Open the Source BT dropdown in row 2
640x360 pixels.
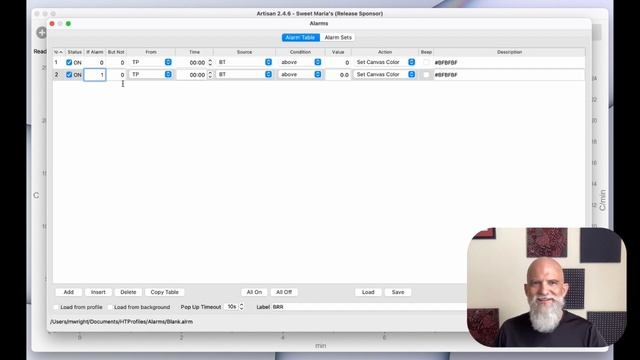[244, 74]
